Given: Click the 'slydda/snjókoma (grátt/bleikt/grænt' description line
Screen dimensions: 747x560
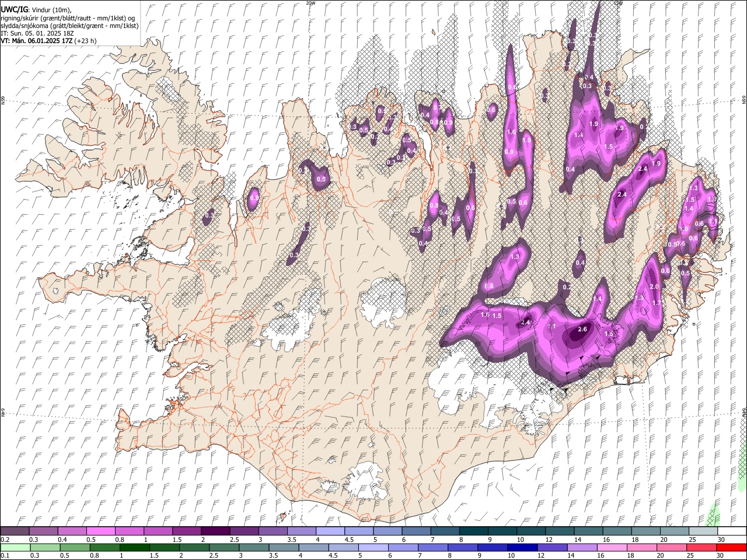Looking at the screenshot, I should (69, 26).
